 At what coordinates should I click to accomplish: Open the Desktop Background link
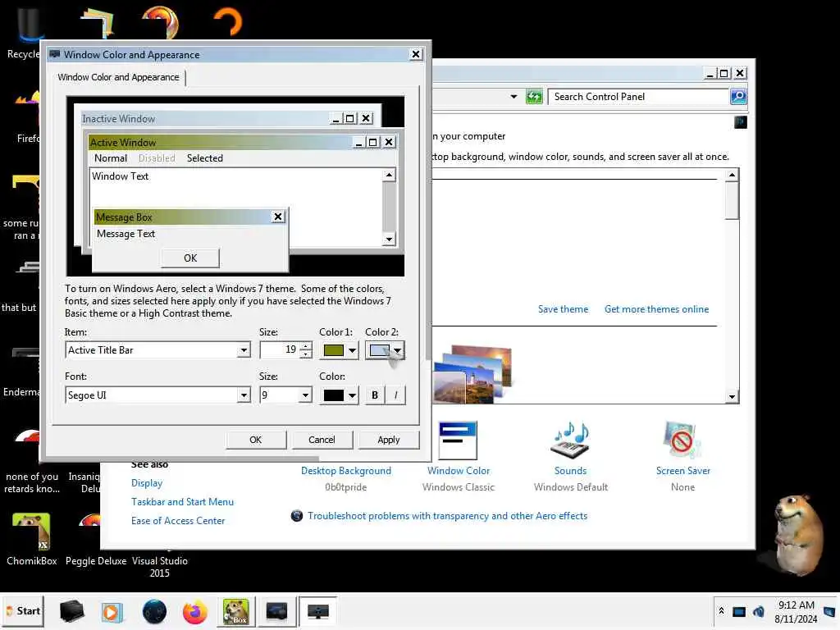point(345,470)
